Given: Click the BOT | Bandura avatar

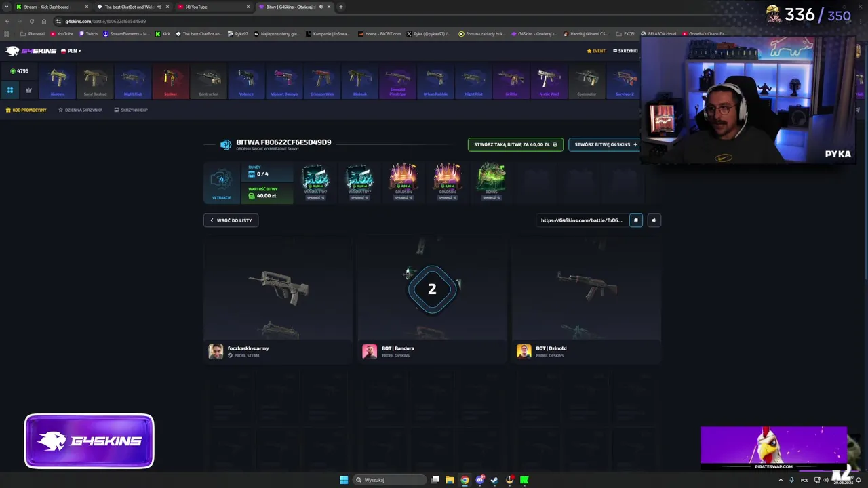Looking at the screenshot, I should tap(370, 351).
